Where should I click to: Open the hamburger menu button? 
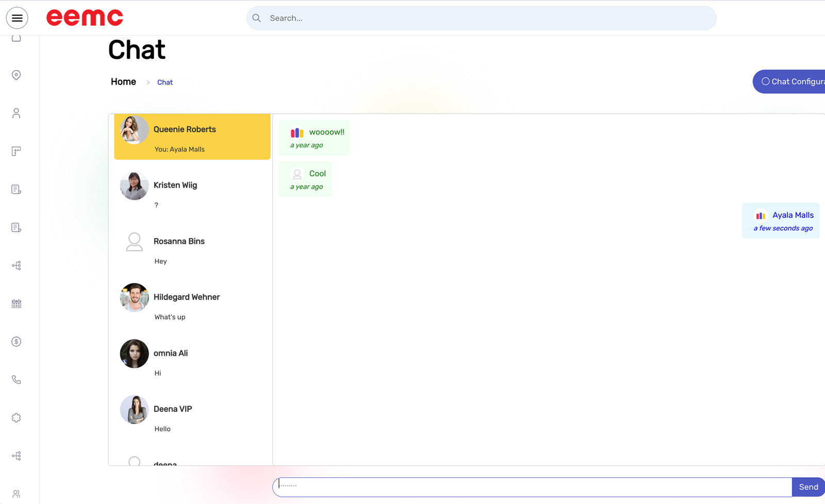tap(17, 18)
